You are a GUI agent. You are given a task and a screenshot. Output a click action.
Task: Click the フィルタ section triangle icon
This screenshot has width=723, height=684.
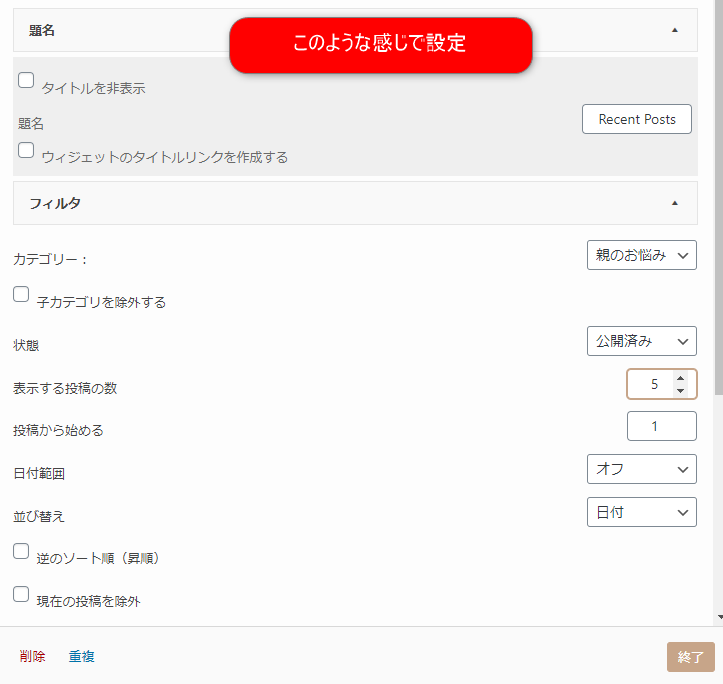675,203
